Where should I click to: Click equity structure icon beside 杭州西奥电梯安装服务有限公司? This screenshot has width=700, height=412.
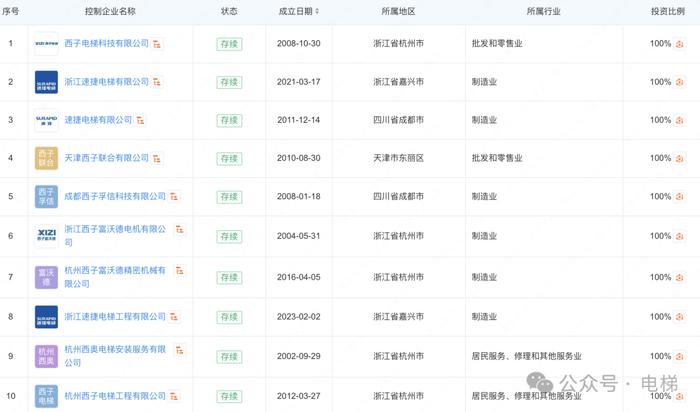(x=179, y=350)
